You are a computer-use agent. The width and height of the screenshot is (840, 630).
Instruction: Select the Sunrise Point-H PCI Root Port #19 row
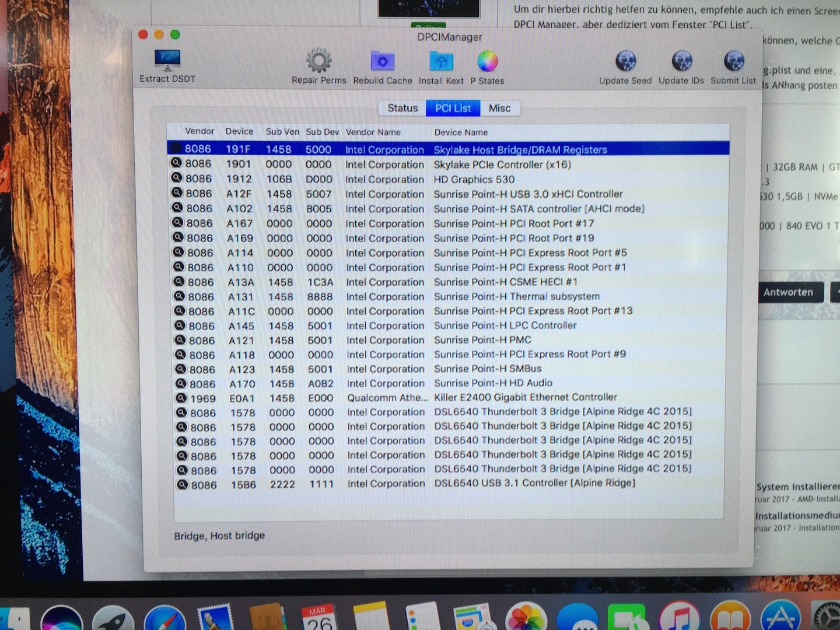[x=449, y=238]
